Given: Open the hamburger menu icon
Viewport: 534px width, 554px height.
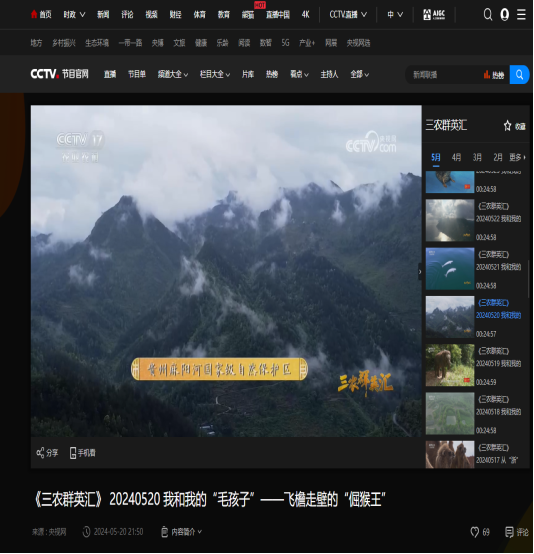Looking at the screenshot, I should coord(521,14).
